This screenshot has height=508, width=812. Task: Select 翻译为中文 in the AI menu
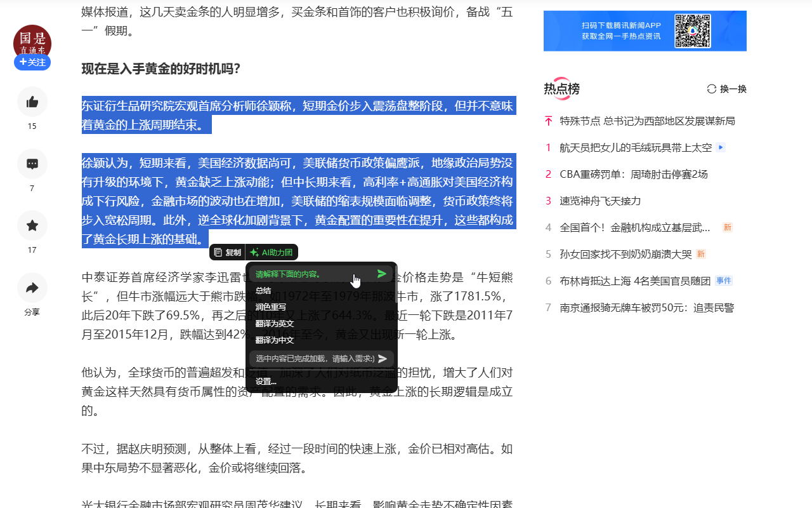[275, 339]
